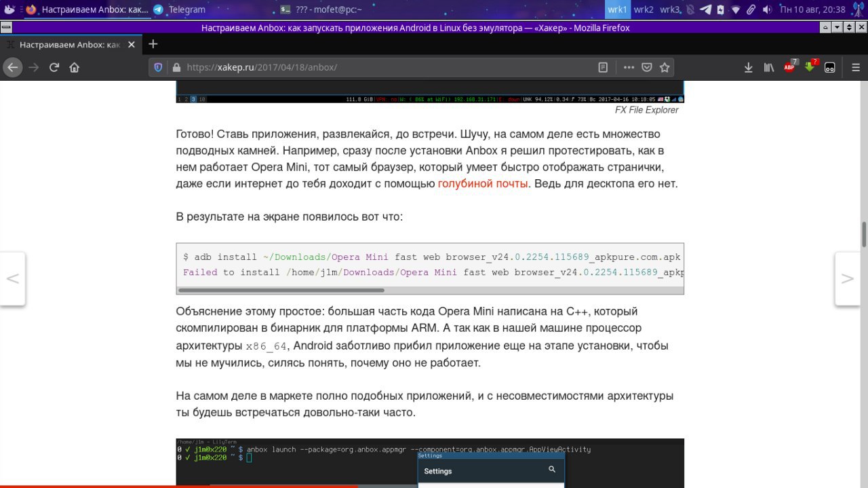Open the extension with the goggles icon

(830, 67)
